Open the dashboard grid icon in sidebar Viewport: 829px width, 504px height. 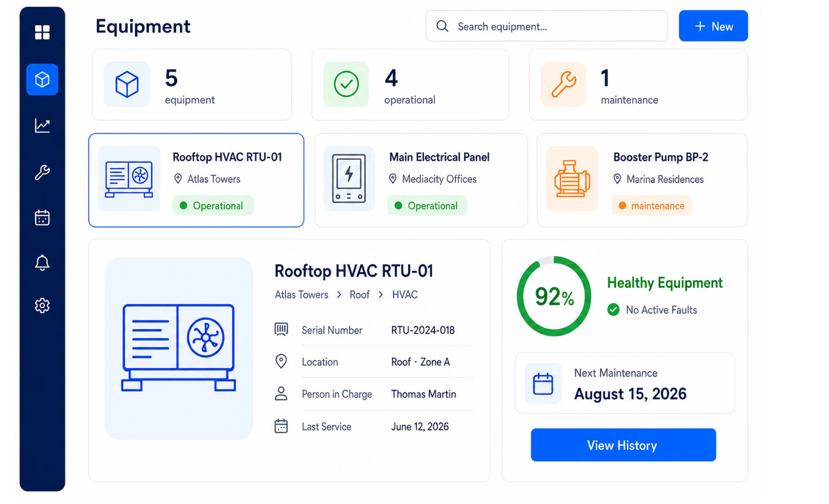click(42, 32)
